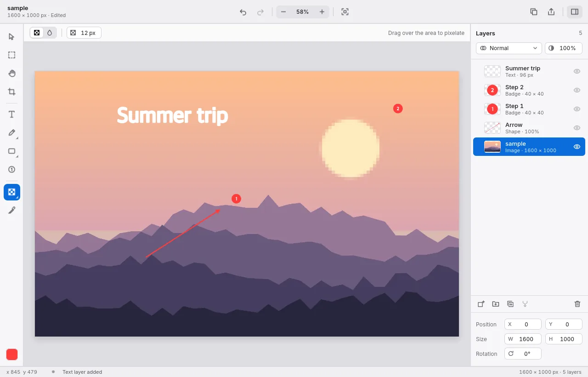
Task: Open the red foreground color swatch
Action: click(12, 354)
